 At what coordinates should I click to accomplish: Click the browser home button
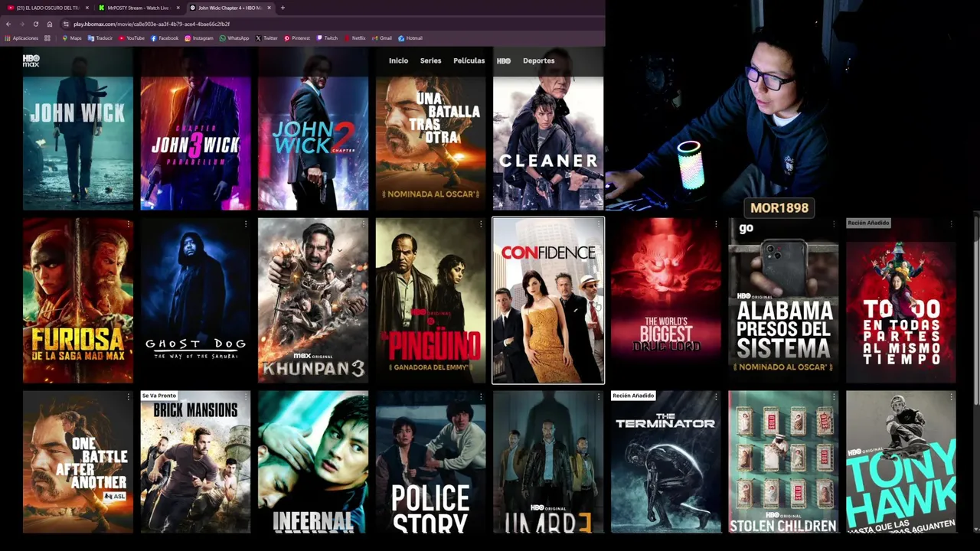pyautogui.click(x=50, y=24)
